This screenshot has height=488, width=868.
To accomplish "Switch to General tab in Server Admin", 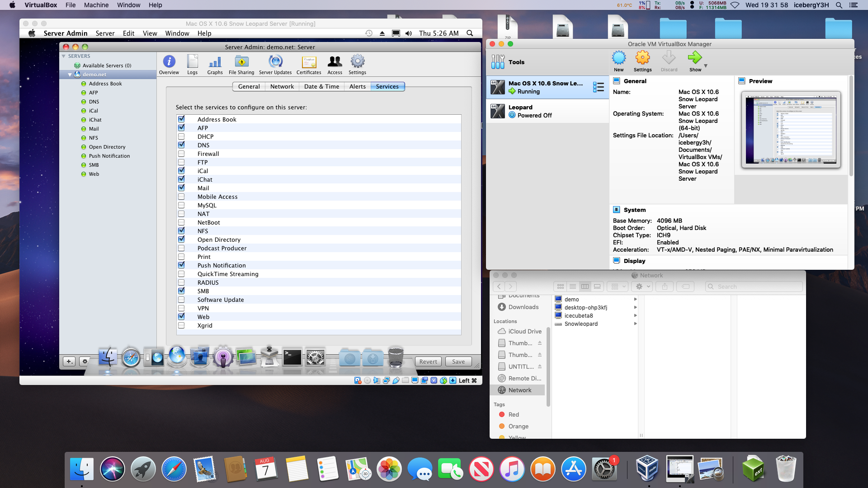I will tap(249, 86).
